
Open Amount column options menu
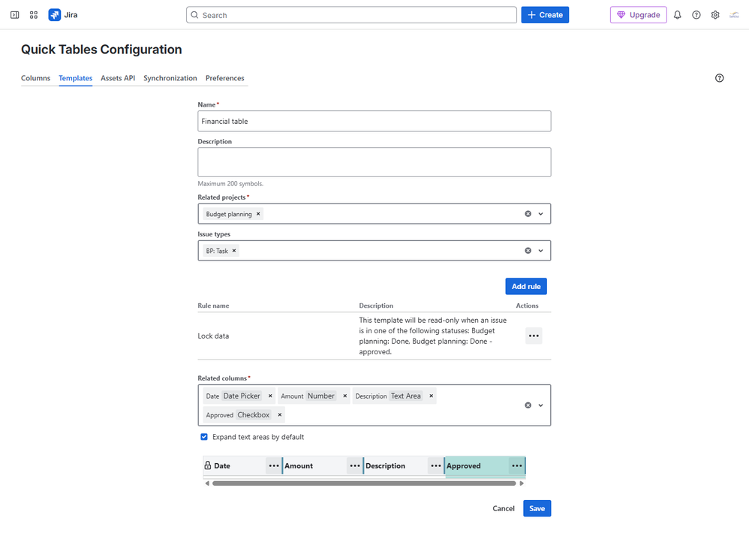pyautogui.click(x=355, y=466)
